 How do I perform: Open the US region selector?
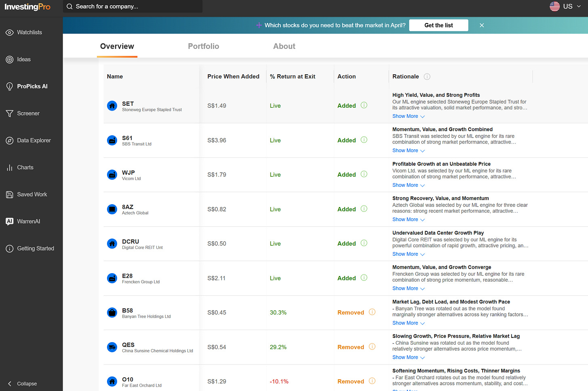coord(565,6)
